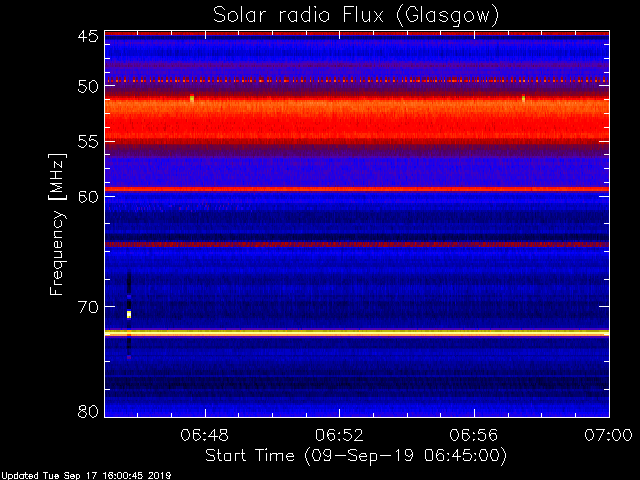The image size is (640, 480).
Task: Click the thin red line just above 60 MHz
Action: 357,189
